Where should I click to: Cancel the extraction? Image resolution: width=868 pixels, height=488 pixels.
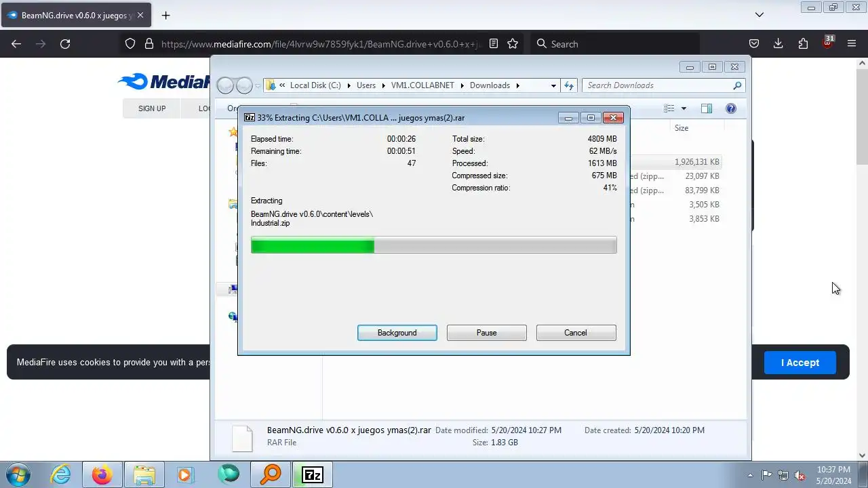576,333
